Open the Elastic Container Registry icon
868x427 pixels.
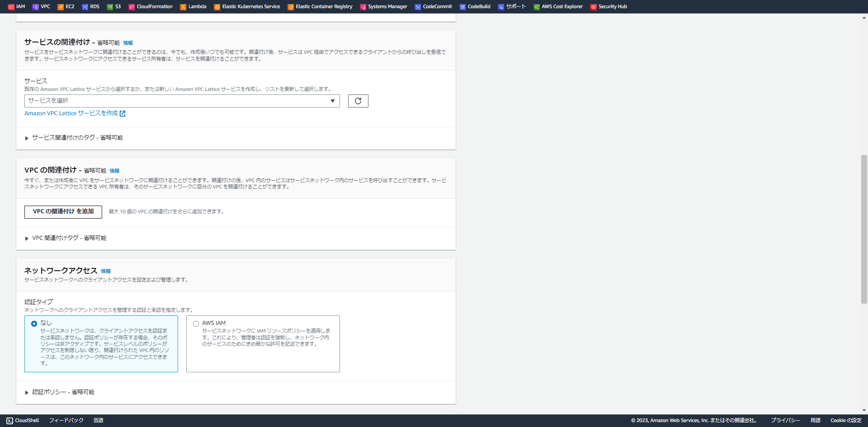coord(291,7)
